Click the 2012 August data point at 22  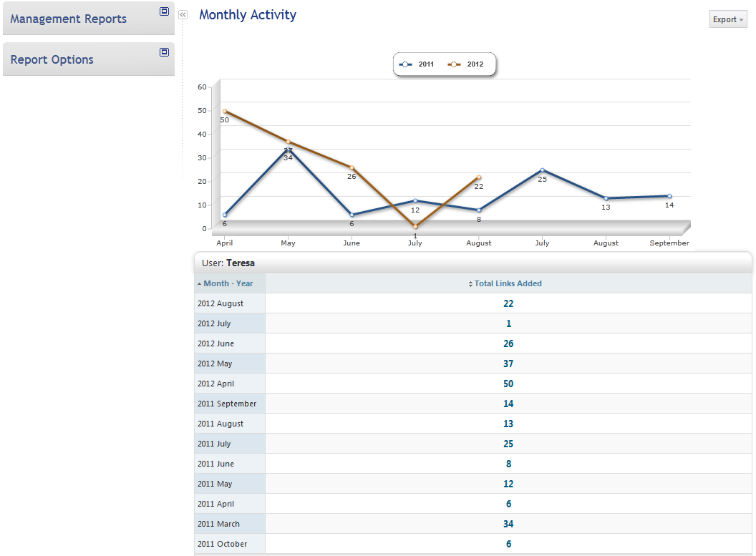point(479,177)
